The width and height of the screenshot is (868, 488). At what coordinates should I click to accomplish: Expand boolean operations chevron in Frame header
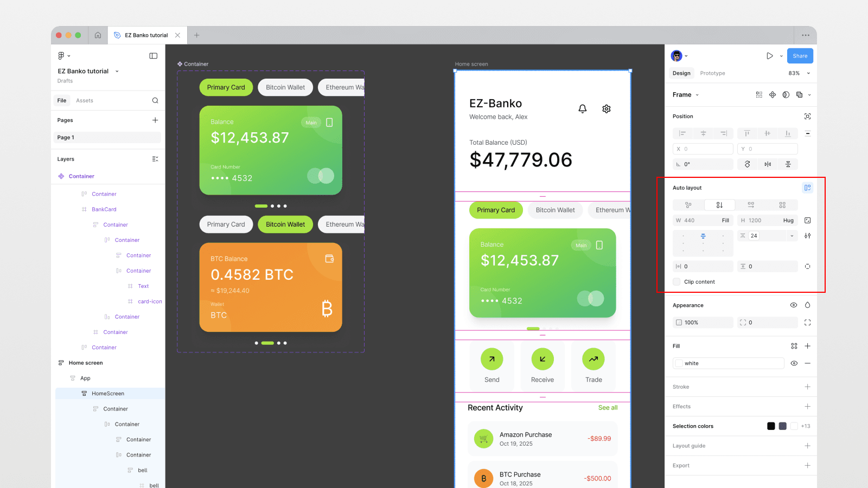pyautogui.click(x=809, y=95)
